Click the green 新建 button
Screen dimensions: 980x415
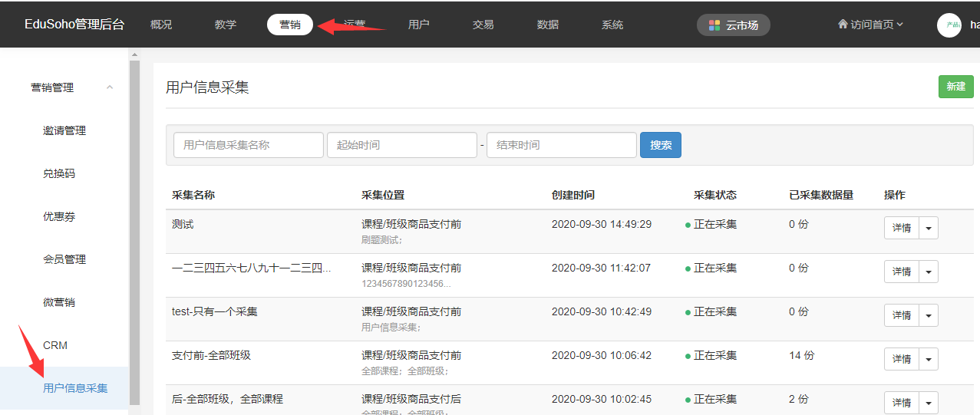(x=955, y=87)
